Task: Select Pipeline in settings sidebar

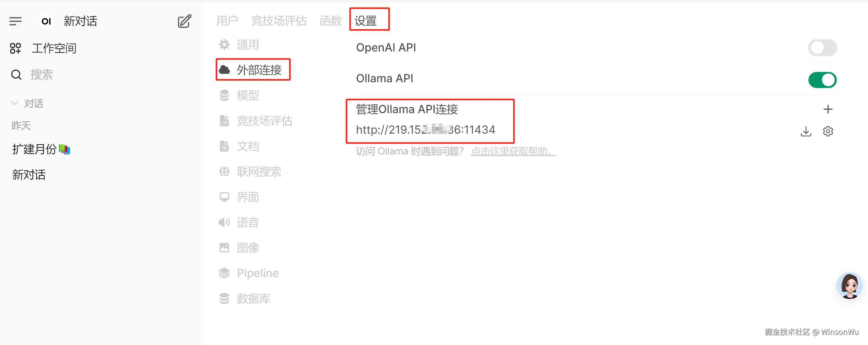Action: click(249, 273)
